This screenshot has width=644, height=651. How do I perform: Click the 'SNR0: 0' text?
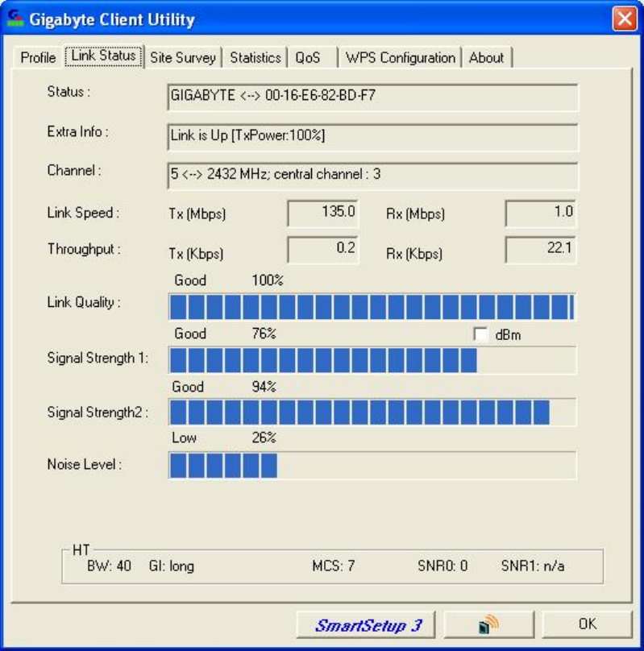(442, 566)
